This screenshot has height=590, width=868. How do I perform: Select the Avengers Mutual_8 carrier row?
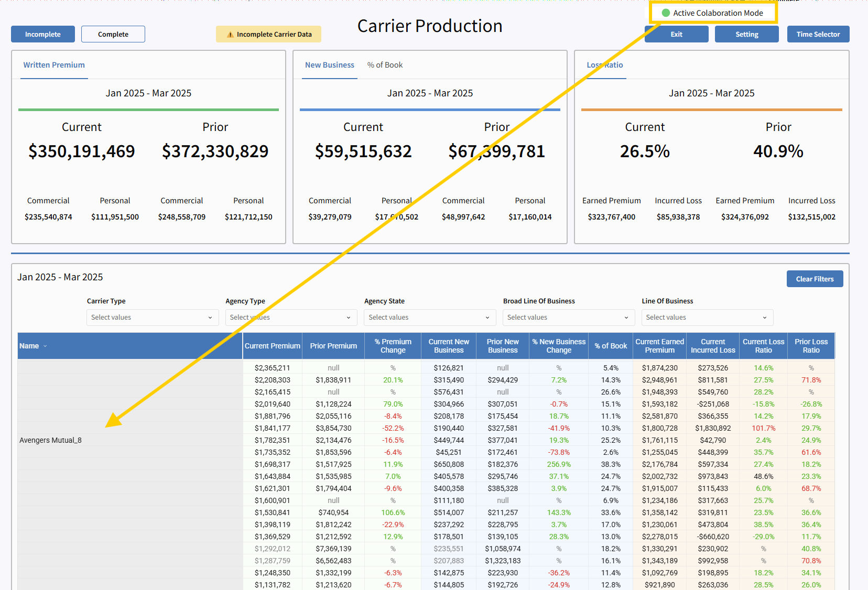pos(51,440)
